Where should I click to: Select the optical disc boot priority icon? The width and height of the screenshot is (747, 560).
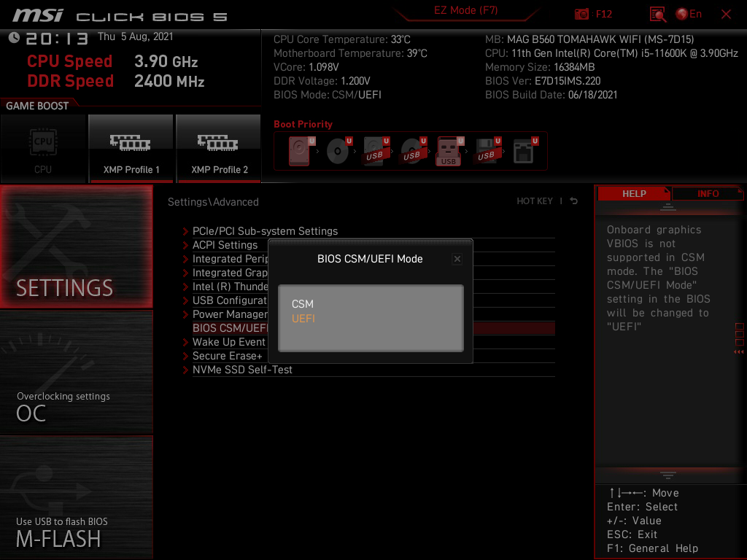[x=338, y=151]
